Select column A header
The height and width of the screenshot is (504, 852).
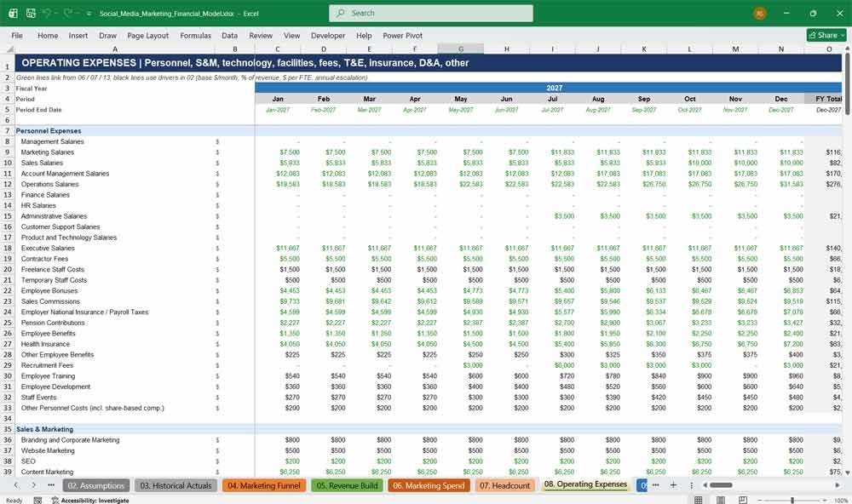pos(115,49)
